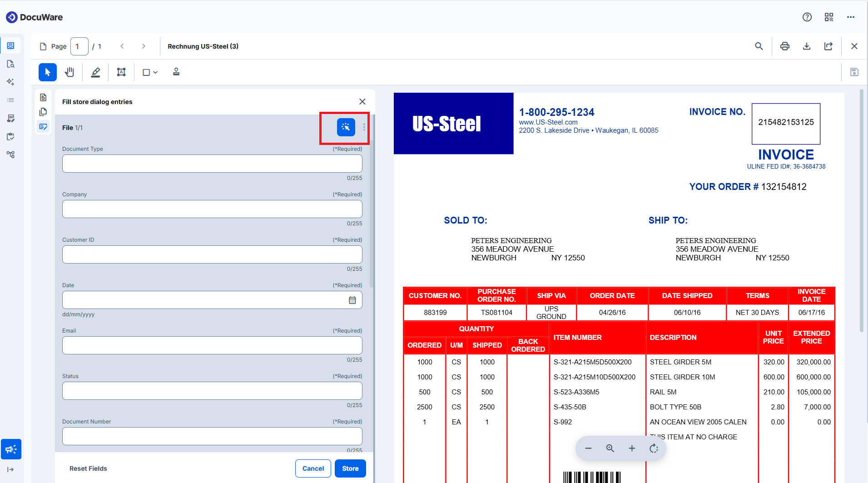Click purchase order TS081104
Screen dimensions: 868x483
[496, 313]
